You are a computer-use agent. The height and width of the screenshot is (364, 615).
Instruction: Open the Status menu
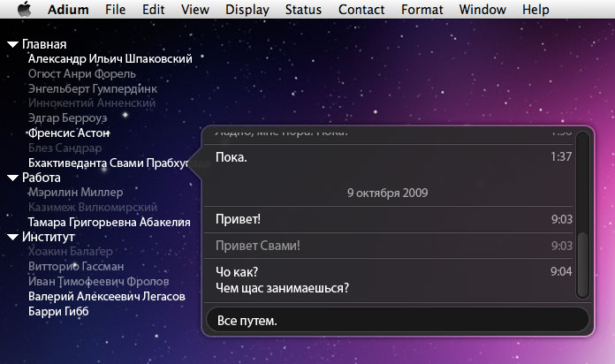coord(303,10)
